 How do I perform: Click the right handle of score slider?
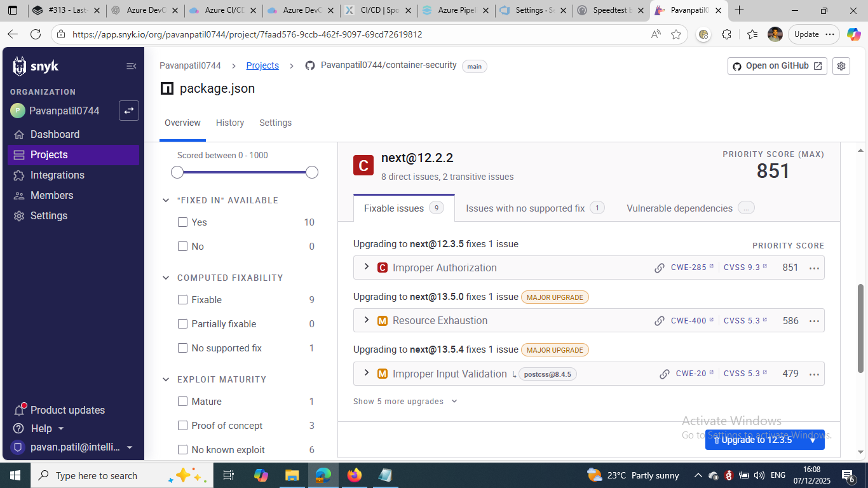[x=312, y=172]
